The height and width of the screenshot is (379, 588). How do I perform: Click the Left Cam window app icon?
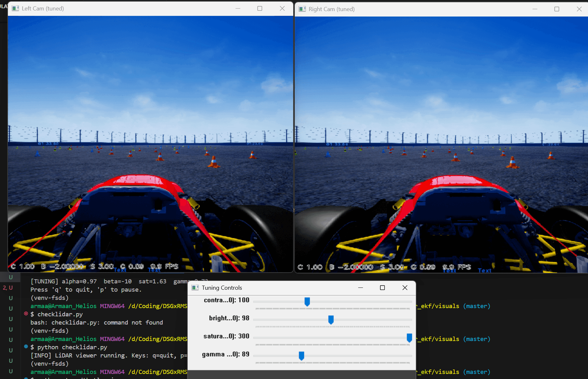(15, 9)
